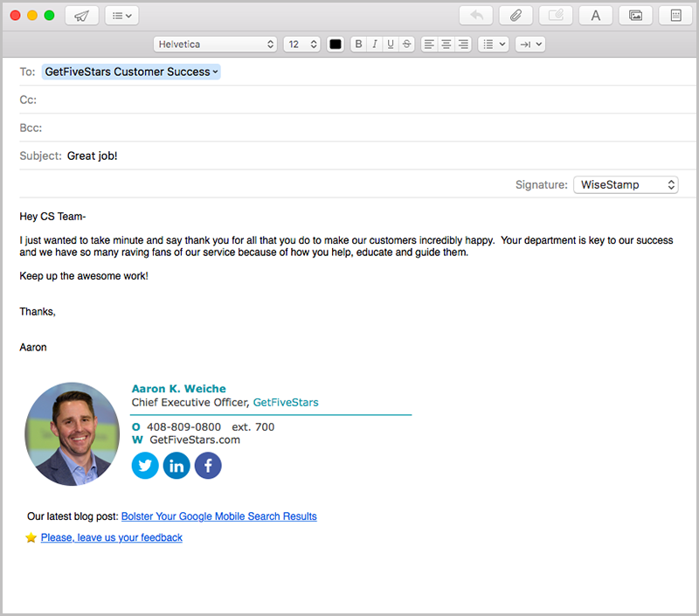699x616 pixels.
Task: Click into the Cc field
Action: click(x=356, y=100)
